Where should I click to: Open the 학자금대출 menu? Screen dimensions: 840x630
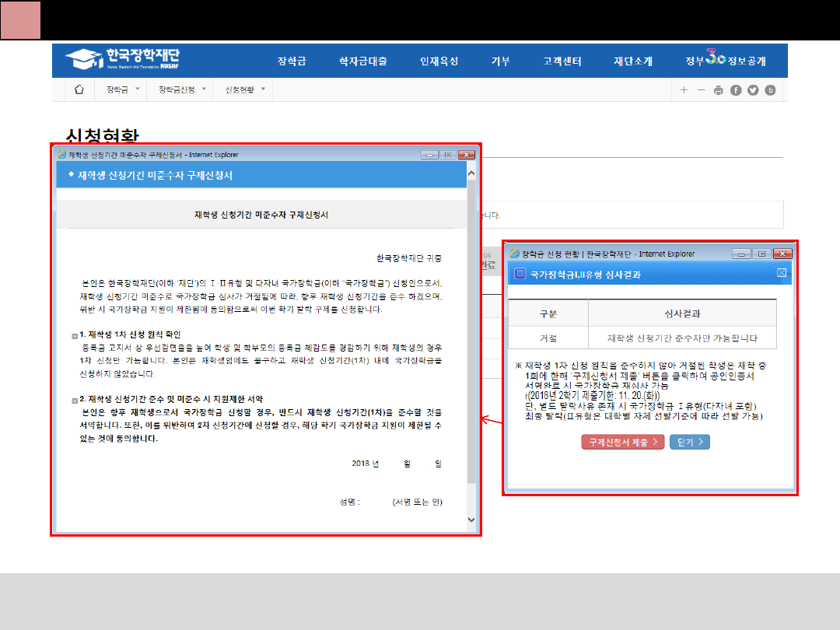(363, 61)
